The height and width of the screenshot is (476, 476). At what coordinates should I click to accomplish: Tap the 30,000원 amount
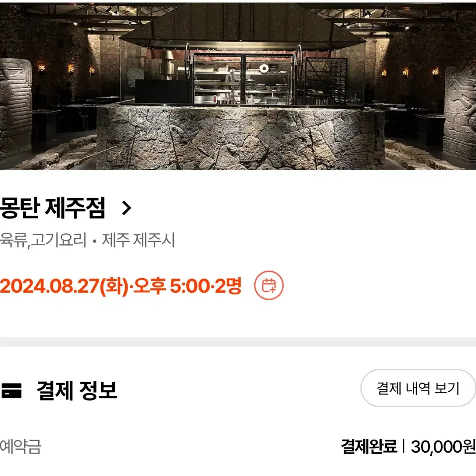pos(443,447)
